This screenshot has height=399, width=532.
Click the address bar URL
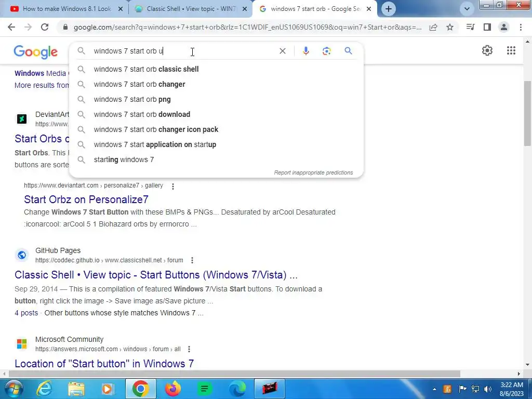click(248, 27)
